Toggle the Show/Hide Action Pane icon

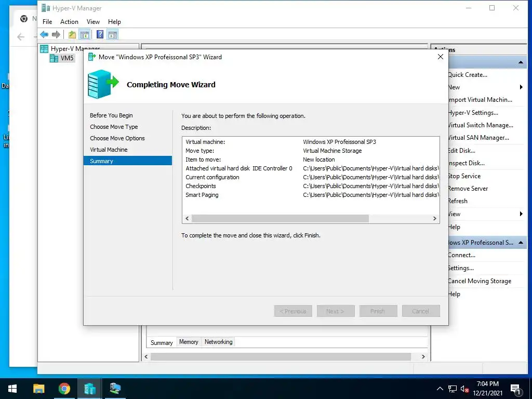[x=113, y=34]
